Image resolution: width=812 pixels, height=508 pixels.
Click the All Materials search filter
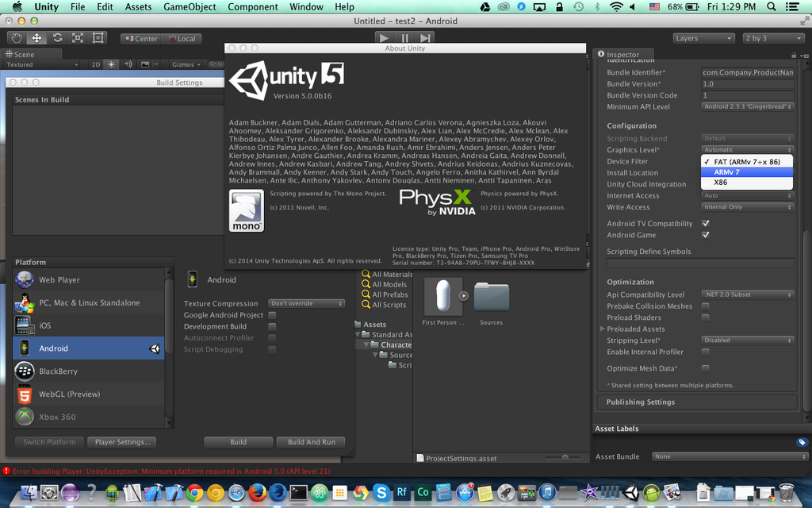tap(387, 274)
